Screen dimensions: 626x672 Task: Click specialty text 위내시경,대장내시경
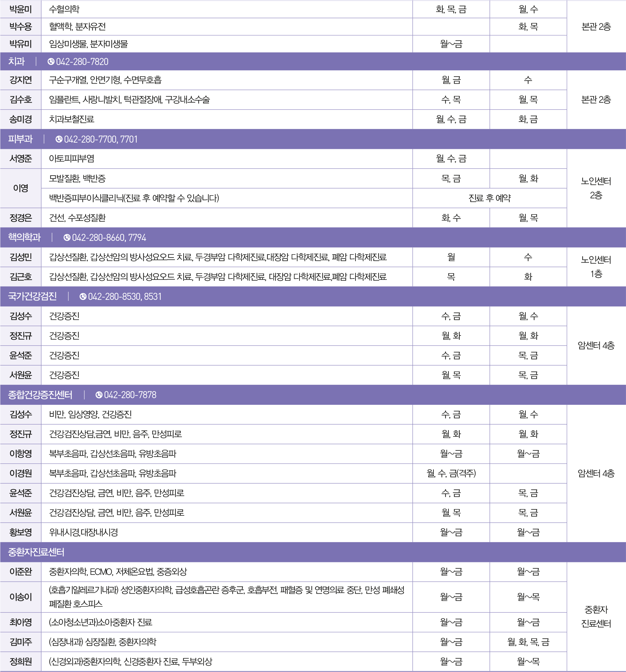[x=84, y=532]
